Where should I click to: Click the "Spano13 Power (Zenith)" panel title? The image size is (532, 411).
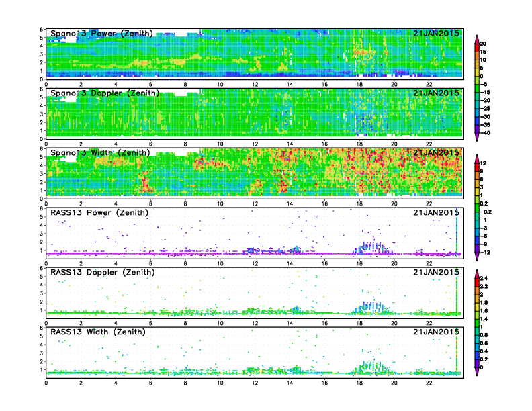point(102,34)
